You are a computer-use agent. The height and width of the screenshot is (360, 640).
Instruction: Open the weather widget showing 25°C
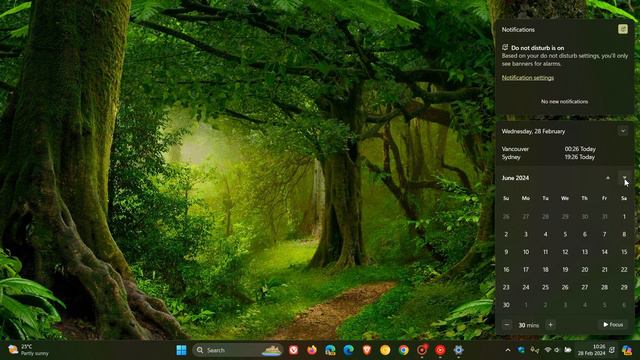[29, 350]
